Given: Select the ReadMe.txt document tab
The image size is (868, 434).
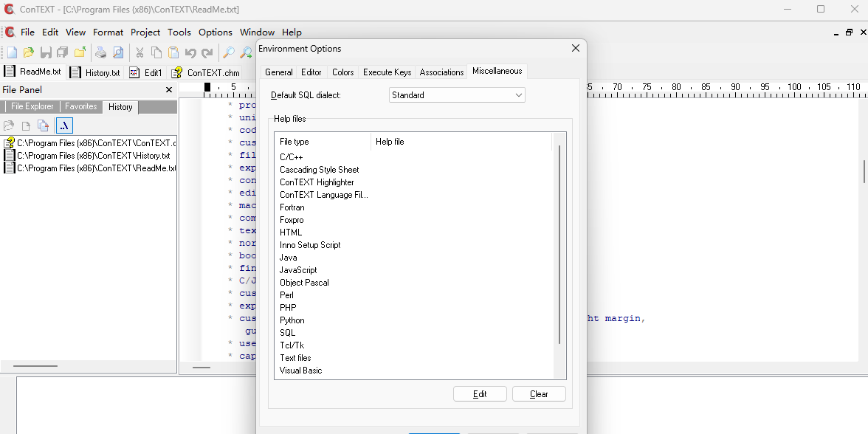Looking at the screenshot, I should tap(33, 72).
